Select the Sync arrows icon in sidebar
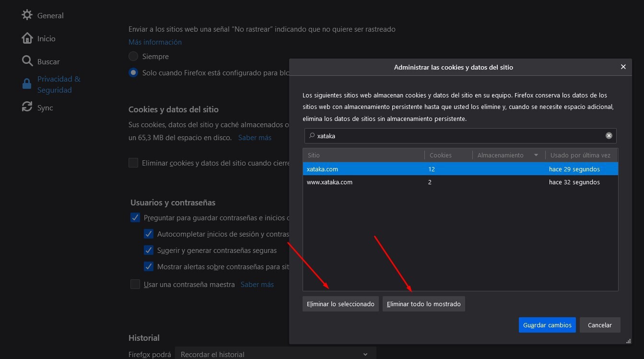The width and height of the screenshot is (644, 359). point(27,107)
